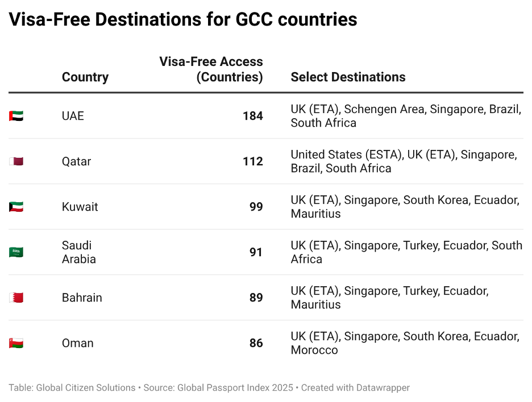This screenshot has height=402, width=532.
Task: Click the table title heading
Action: point(182,20)
